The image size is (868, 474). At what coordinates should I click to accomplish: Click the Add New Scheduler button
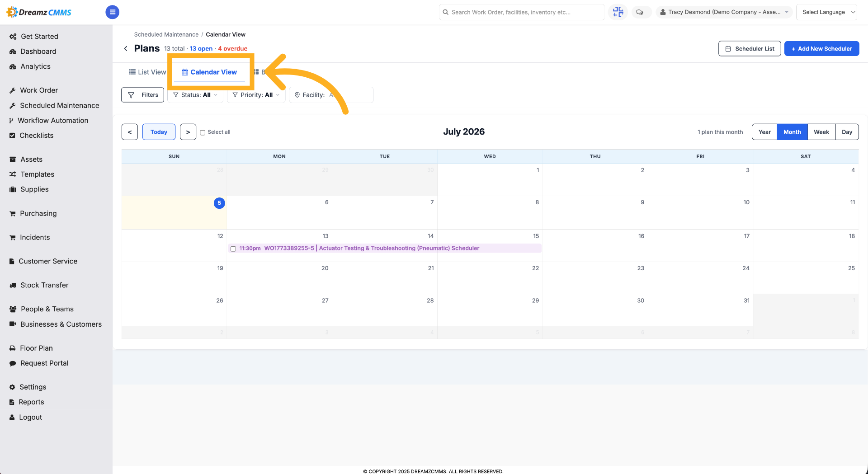tap(821, 49)
